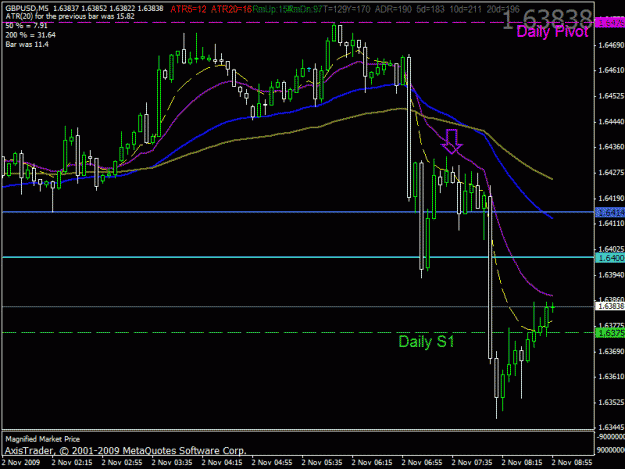Screen dimensions: 625x469
Task: Click the '2 Nov 08:55' time label
Action: coord(572,463)
